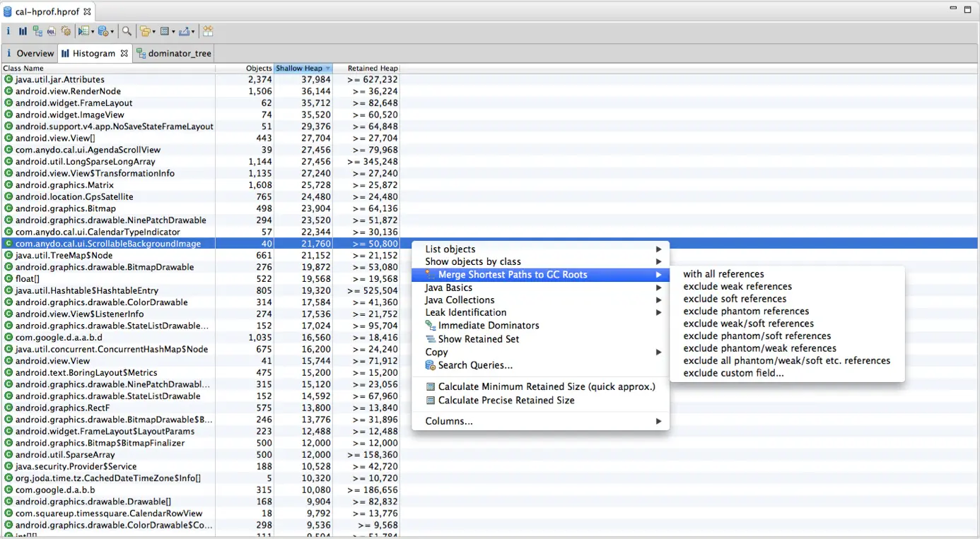This screenshot has height=539, width=980.
Task: Sort by the Shallow Heap column header
Action: 303,69
